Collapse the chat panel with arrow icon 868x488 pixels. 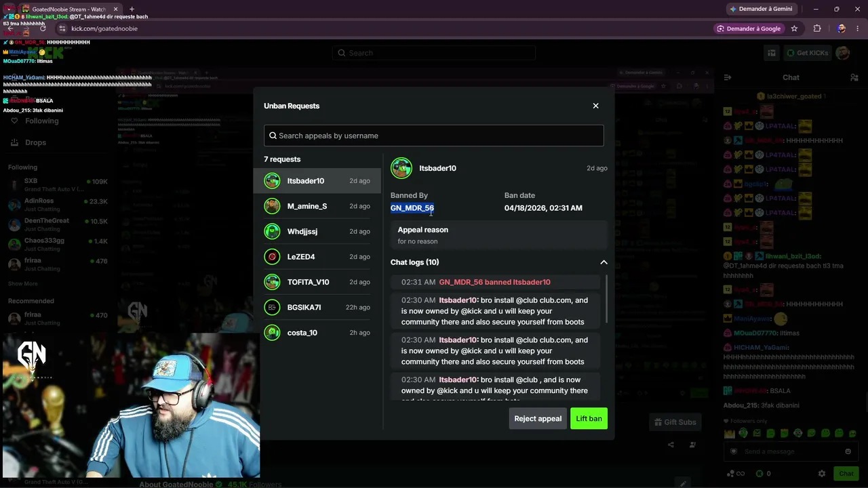(728, 78)
